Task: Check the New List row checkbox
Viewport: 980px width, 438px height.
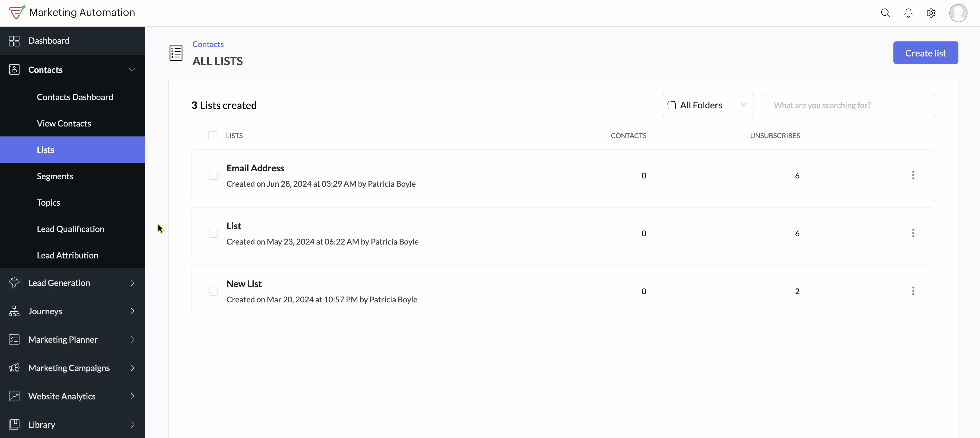Action: tap(213, 291)
